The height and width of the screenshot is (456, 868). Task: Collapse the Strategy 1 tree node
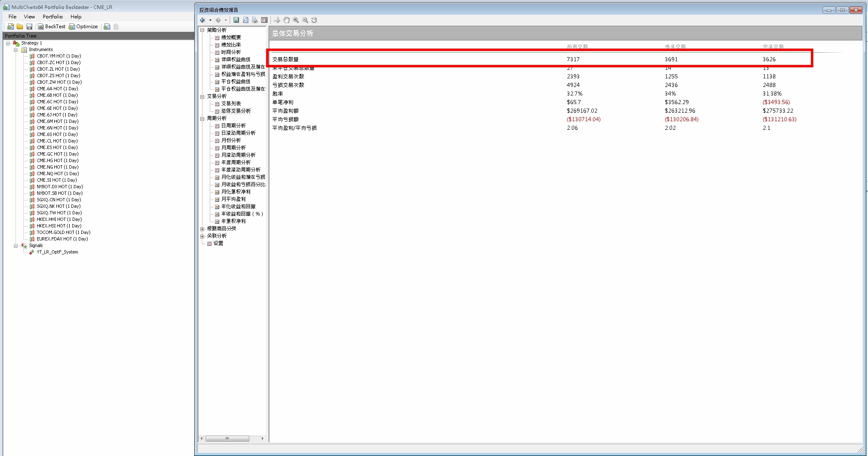8,43
